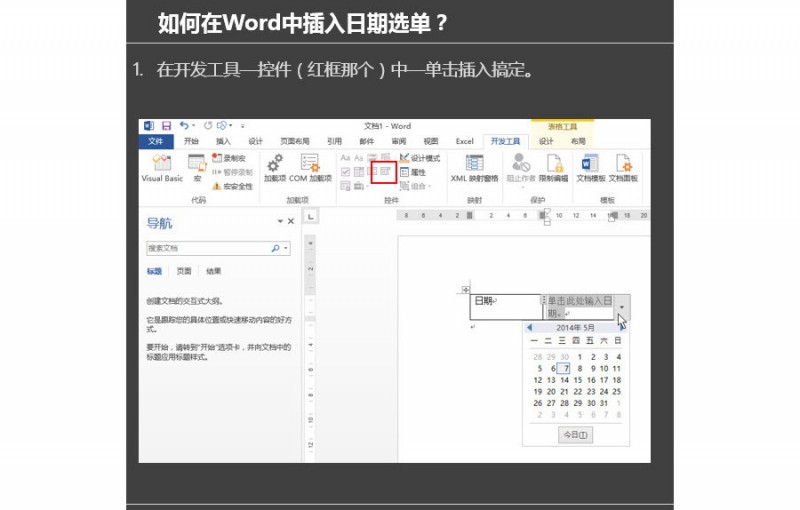Open 文档面板 document panel
Viewport: 800px width, 510px height.
(623, 168)
